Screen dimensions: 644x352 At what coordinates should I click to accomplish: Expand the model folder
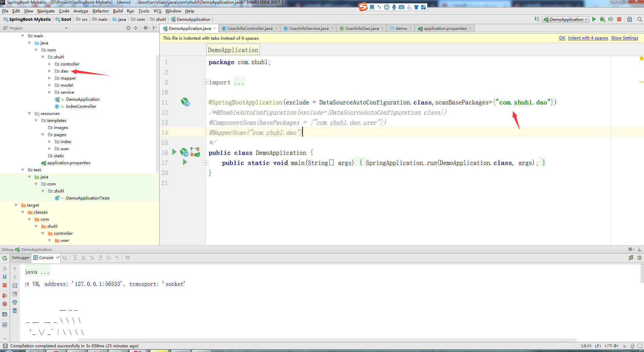coord(50,85)
